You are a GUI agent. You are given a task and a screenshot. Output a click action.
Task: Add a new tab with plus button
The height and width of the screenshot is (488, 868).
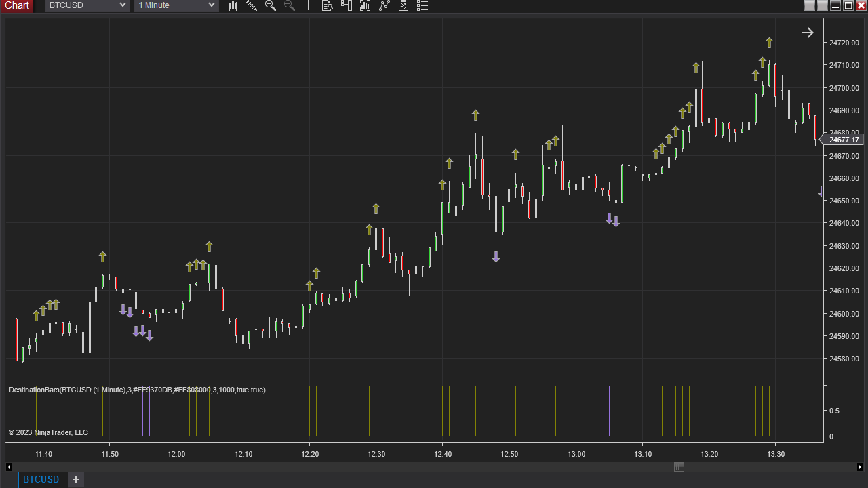(76, 479)
